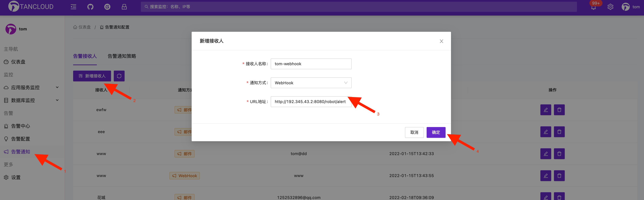Image resolution: width=644 pixels, height=200 pixels.
Task: Switch to 告警通知策略 tab
Action: (x=122, y=56)
